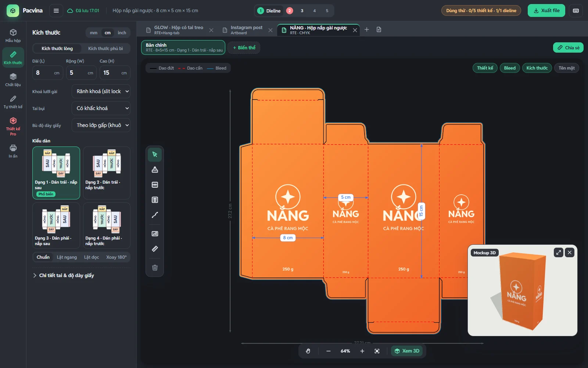
Task: Click the fit-to-screen icon
Action: point(377,351)
